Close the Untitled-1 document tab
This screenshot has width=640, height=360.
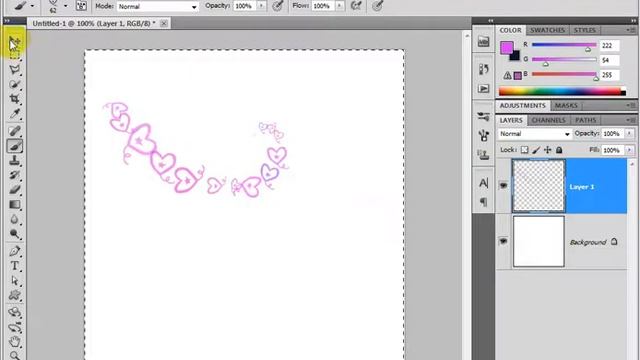(x=164, y=24)
